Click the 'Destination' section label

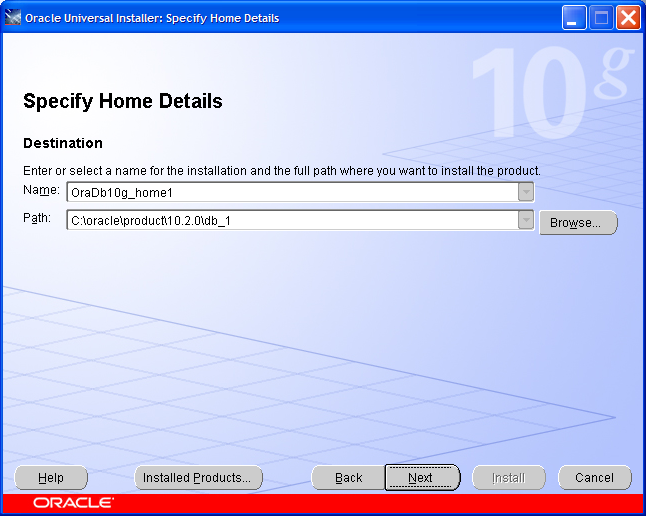tap(63, 143)
